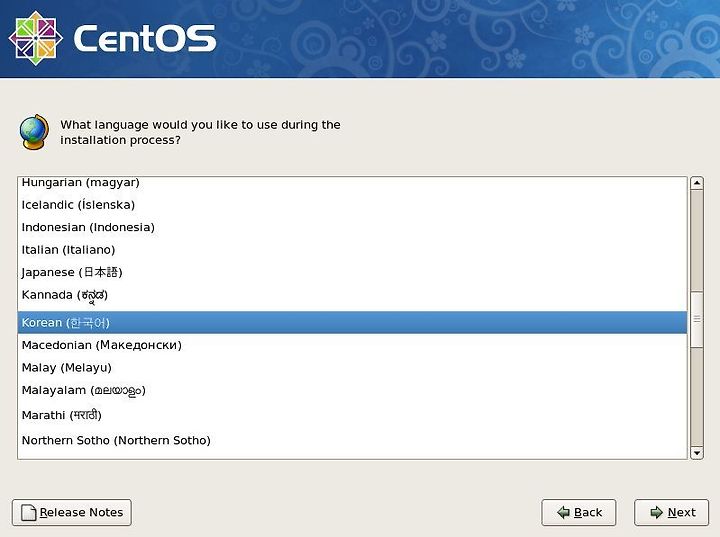720x537 pixels.
Task: Pick Macedonian (Македонски) language
Action: 352,345
